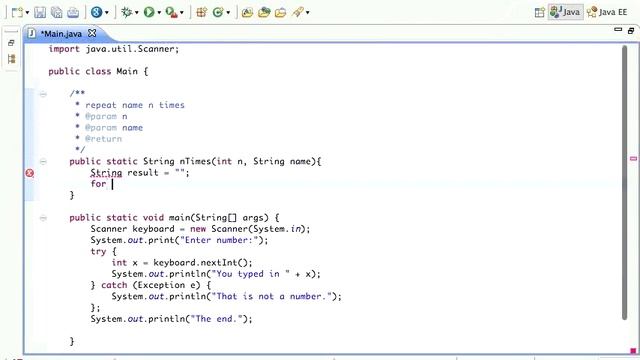Open the New Java Class dropdown arrow

coord(228,13)
